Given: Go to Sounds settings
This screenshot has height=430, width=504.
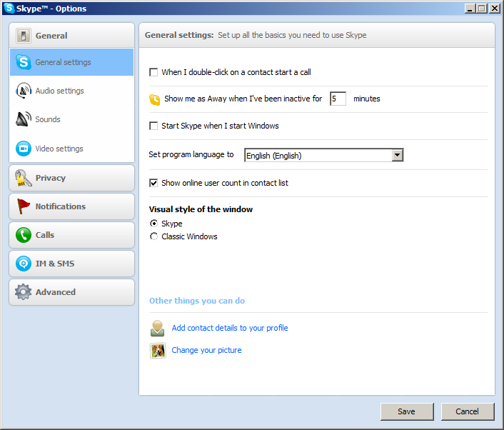Looking at the screenshot, I should [71, 119].
